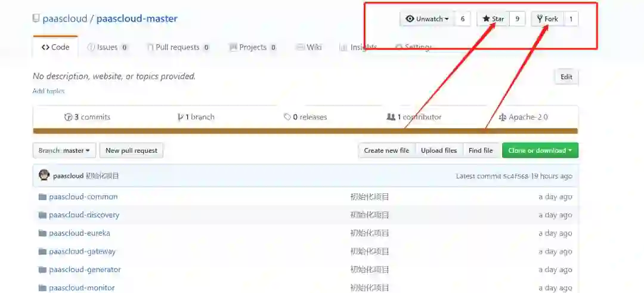Viewport: 644px width, 293px height.
Task: Click the language bar under the stats
Action: coord(305,131)
